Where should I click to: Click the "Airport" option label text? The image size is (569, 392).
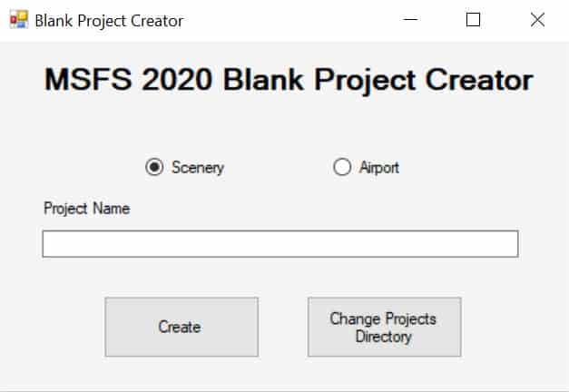coord(378,167)
